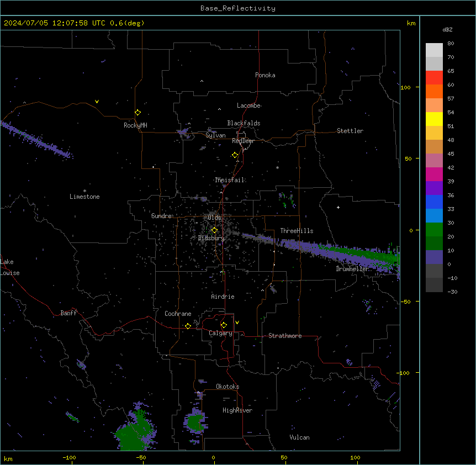Click the dBZ legend heading
This screenshot has height=465, width=476.
(447, 29)
